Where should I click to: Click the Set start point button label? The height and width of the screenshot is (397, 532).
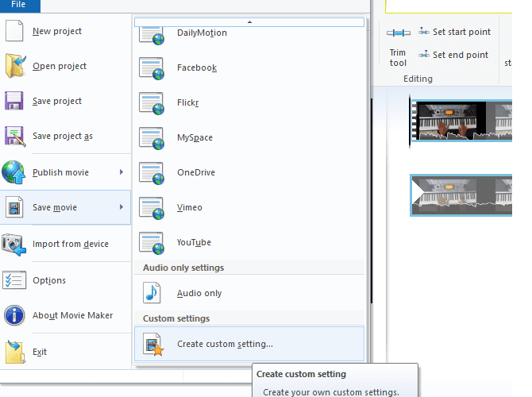pos(461,32)
